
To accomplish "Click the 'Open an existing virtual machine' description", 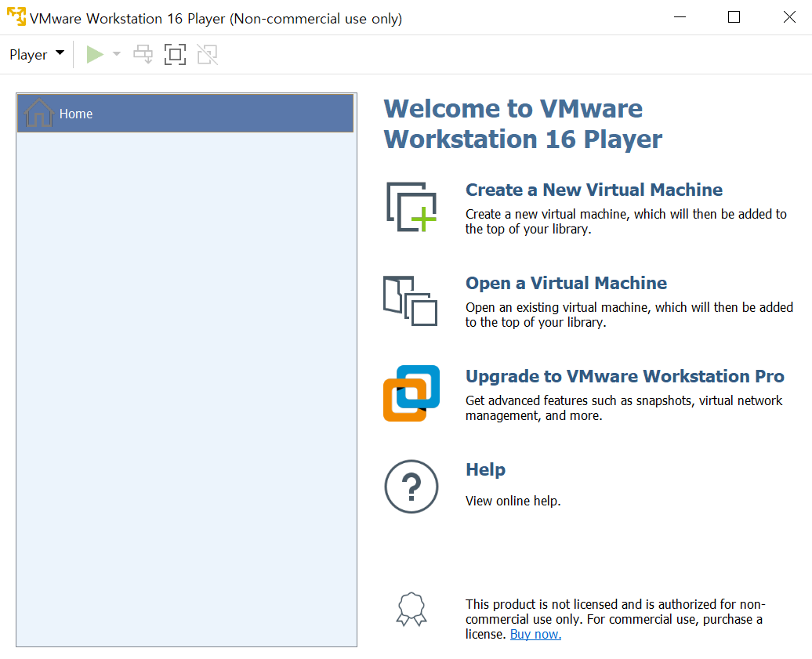I will pyautogui.click(x=629, y=315).
